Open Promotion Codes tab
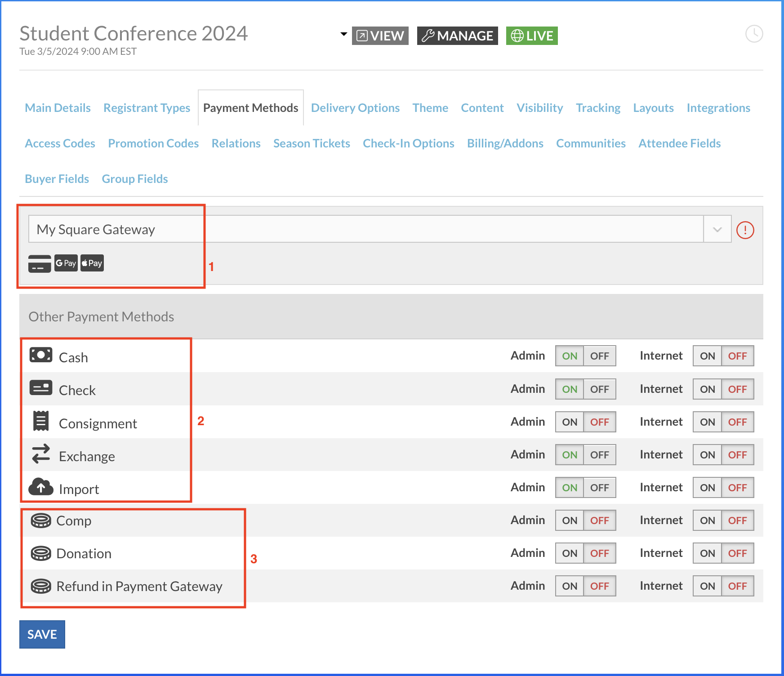Screen dimensions: 784x676 click(x=153, y=143)
